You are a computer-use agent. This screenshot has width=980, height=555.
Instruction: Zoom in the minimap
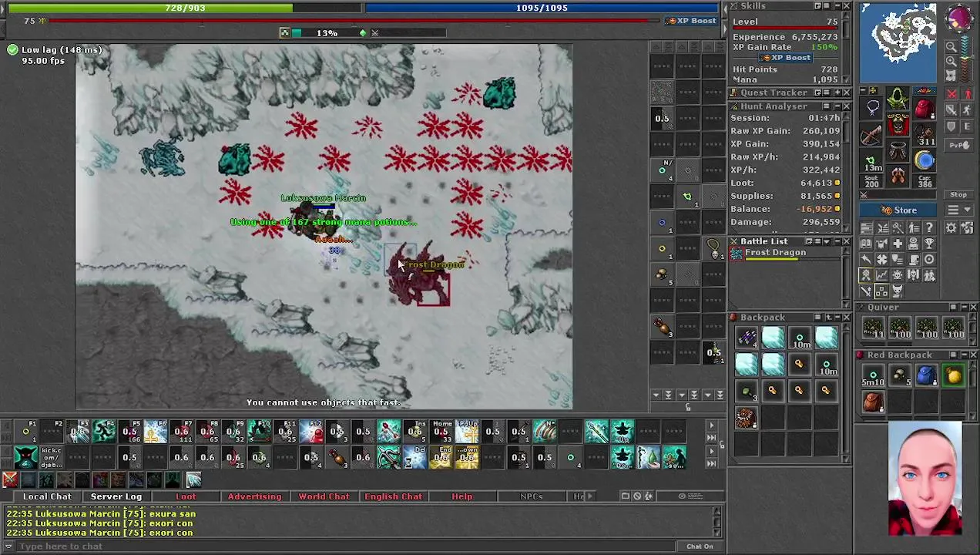(951, 61)
